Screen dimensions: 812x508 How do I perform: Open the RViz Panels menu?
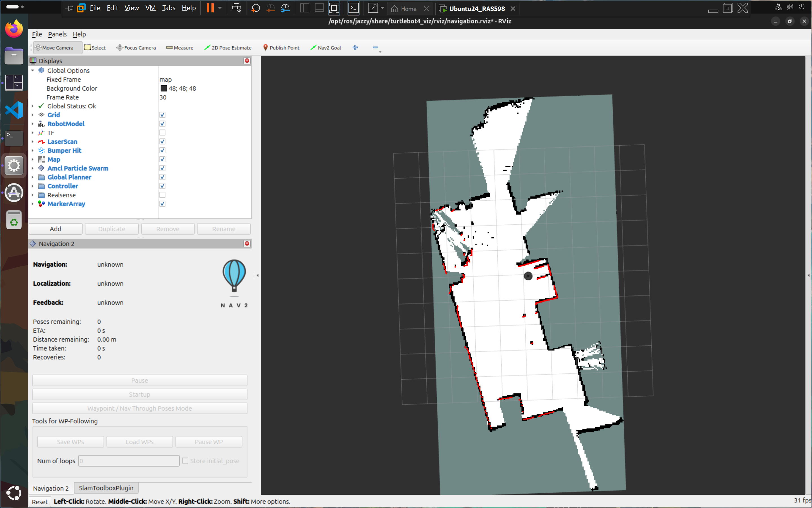pyautogui.click(x=58, y=34)
